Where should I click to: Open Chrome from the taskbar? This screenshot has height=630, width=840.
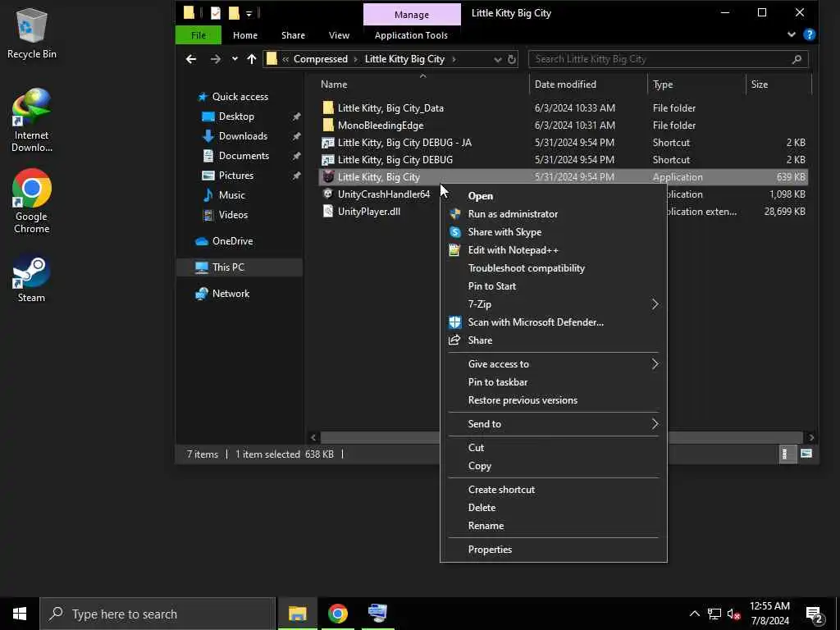click(337, 614)
